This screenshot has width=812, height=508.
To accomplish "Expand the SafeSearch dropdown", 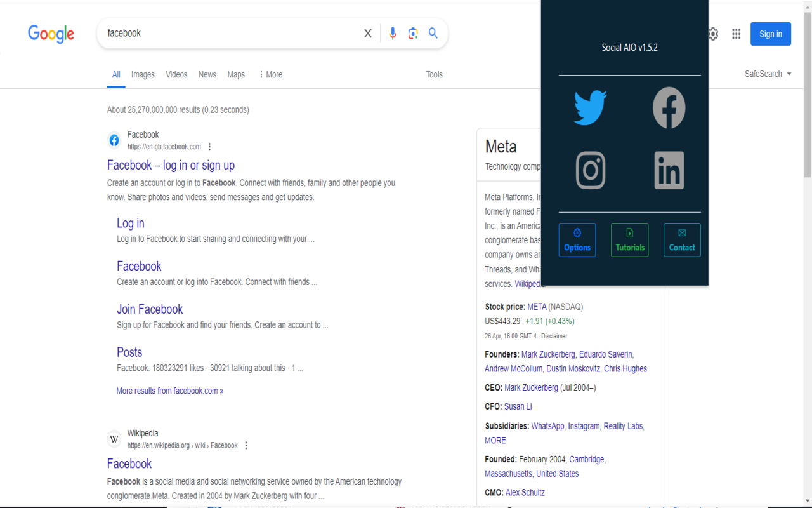I will tap(768, 74).
